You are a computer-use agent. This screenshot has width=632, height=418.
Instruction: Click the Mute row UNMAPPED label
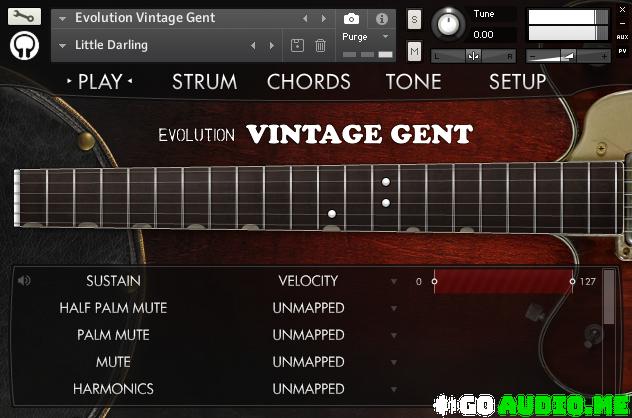(308, 362)
